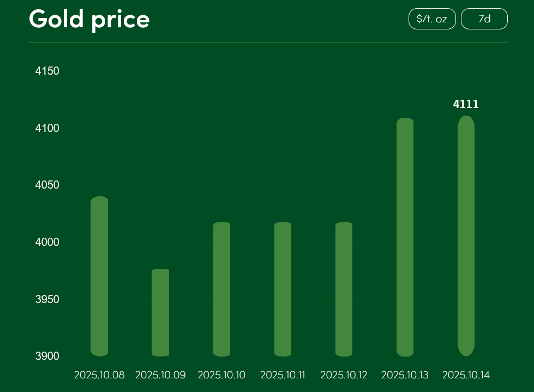
Task: Click the 4000 y-axis tick label
Action: (x=47, y=242)
